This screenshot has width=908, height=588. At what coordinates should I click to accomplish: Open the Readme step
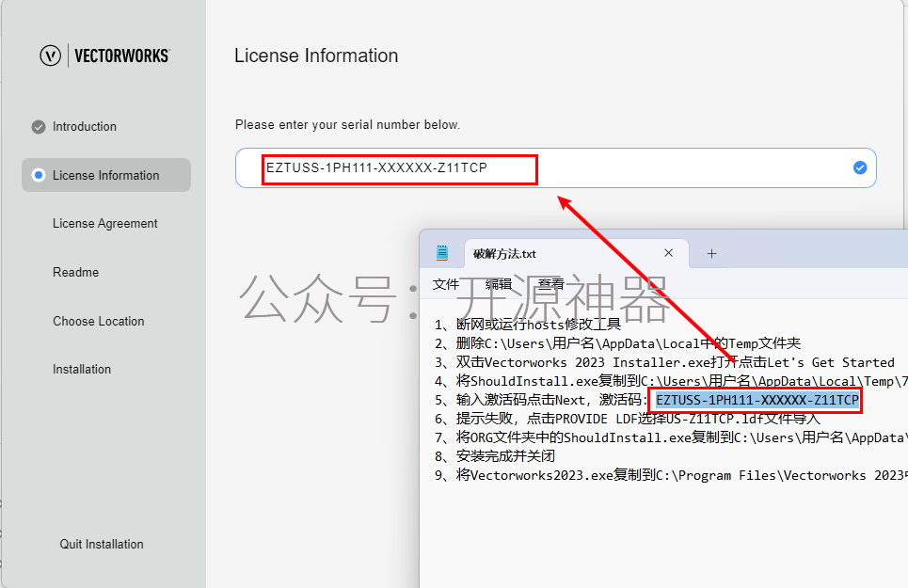point(76,272)
